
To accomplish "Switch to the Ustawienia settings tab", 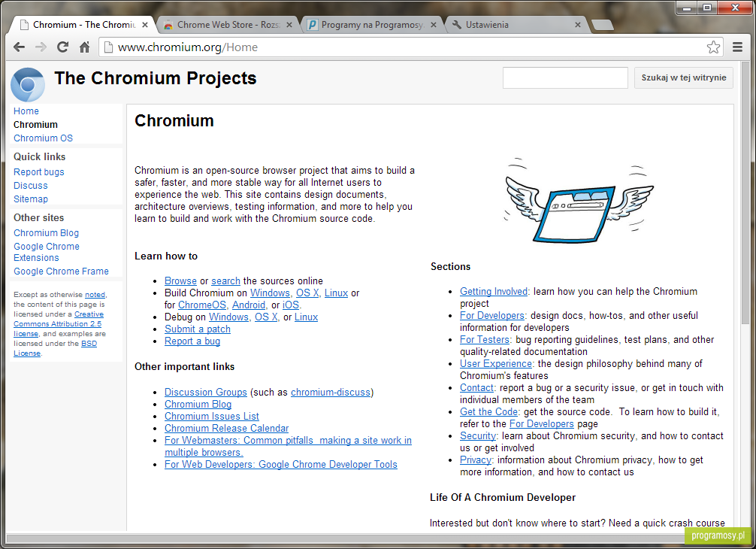I will (x=516, y=25).
